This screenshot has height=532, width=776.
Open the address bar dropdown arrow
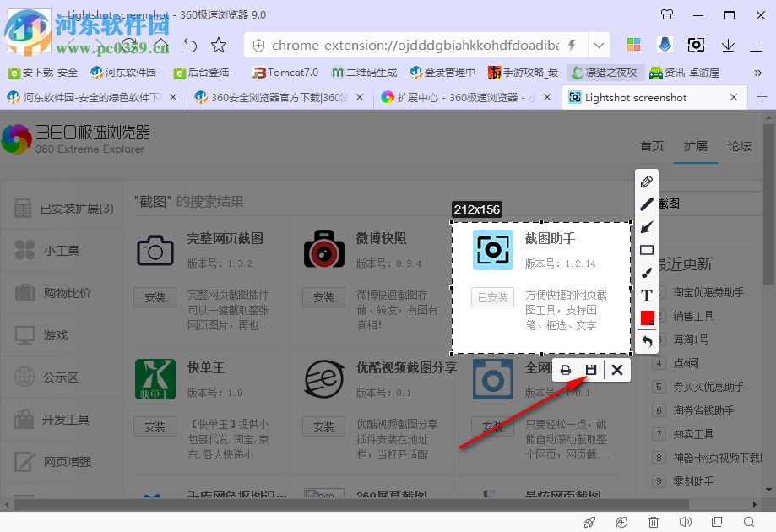600,45
